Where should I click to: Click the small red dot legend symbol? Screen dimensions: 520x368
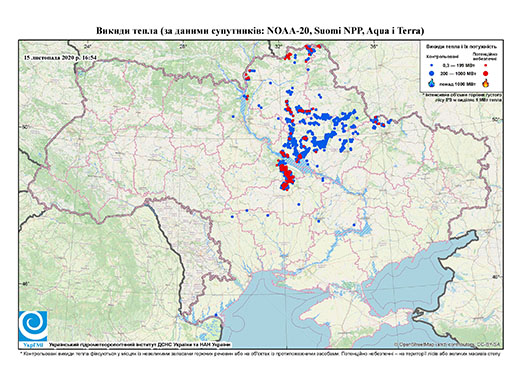pos(486,65)
